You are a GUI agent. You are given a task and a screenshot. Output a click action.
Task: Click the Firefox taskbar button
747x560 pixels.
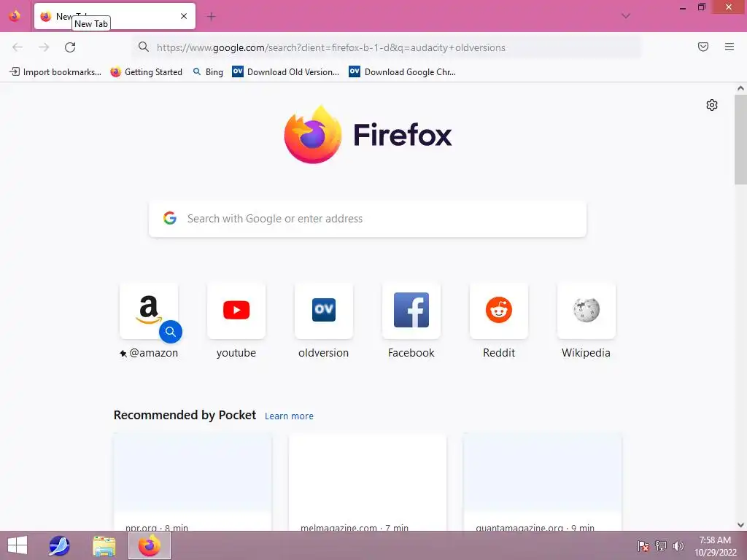(x=150, y=545)
